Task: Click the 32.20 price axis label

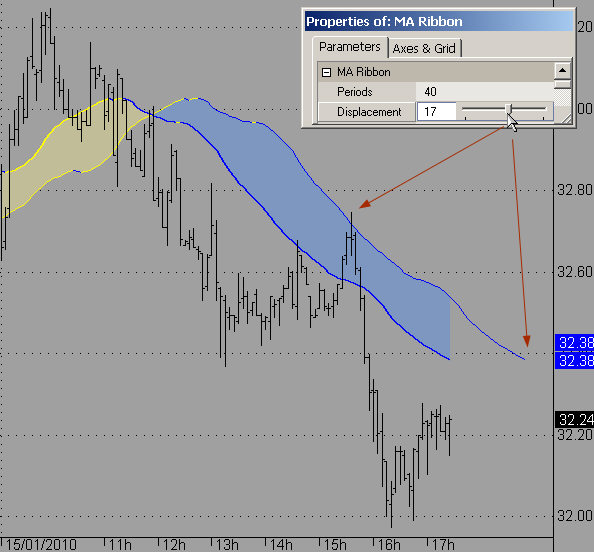Action: coord(575,435)
